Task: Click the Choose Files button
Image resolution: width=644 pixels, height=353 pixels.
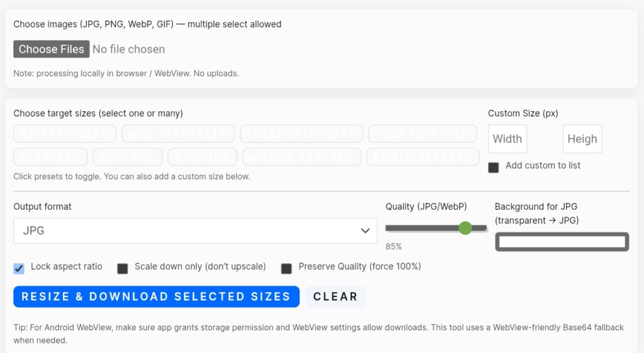Action: pyautogui.click(x=51, y=49)
